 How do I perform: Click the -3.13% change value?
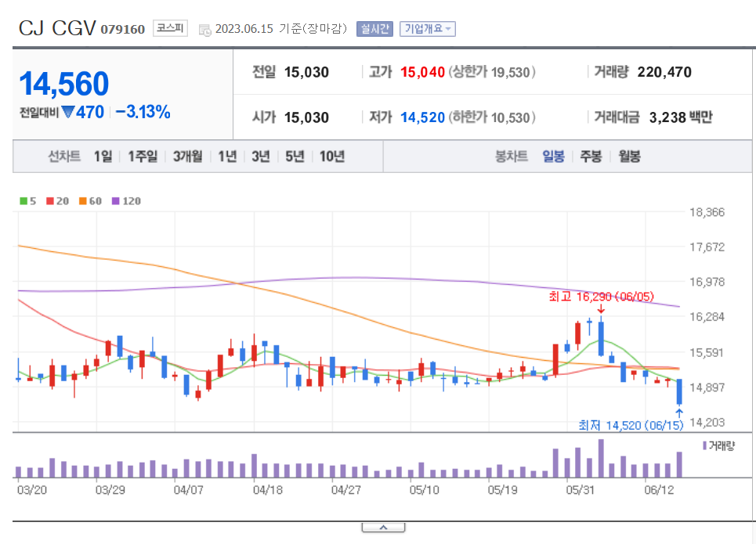point(143,112)
